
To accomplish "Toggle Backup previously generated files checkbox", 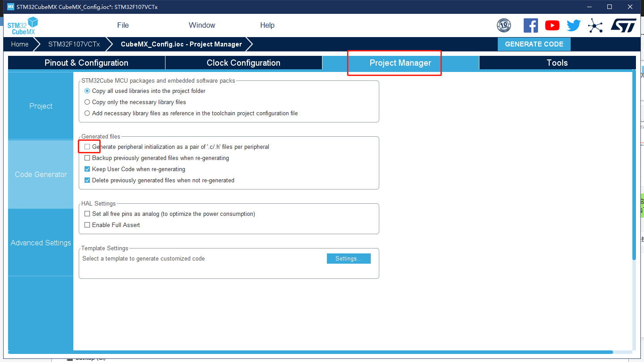I will pos(87,158).
